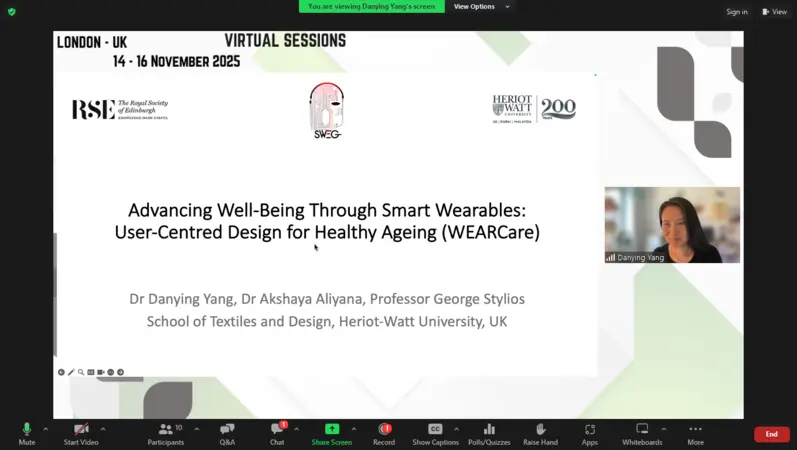This screenshot has height=450, width=797.
Task: Open Whiteboards
Action: [x=642, y=430]
